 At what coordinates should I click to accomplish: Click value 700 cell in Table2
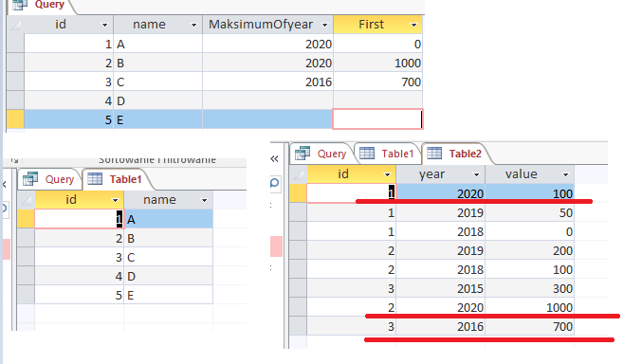530,326
